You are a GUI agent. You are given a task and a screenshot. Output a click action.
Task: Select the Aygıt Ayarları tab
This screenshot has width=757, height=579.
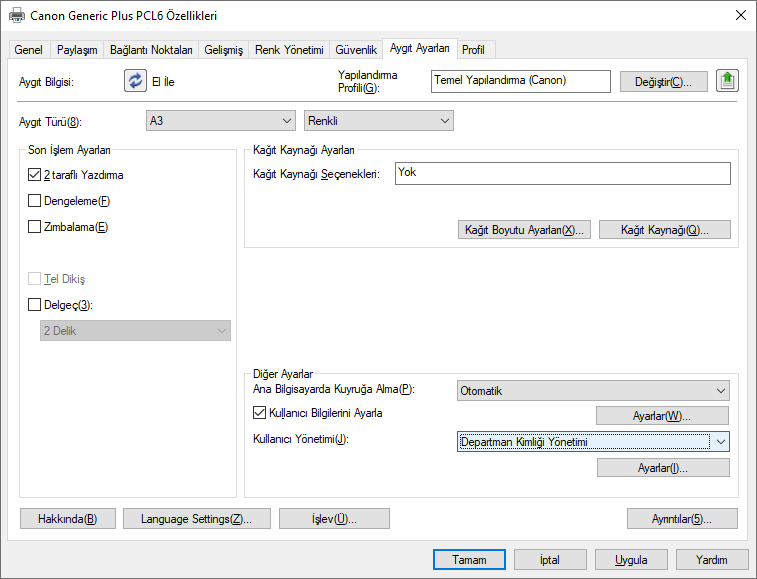pos(420,48)
